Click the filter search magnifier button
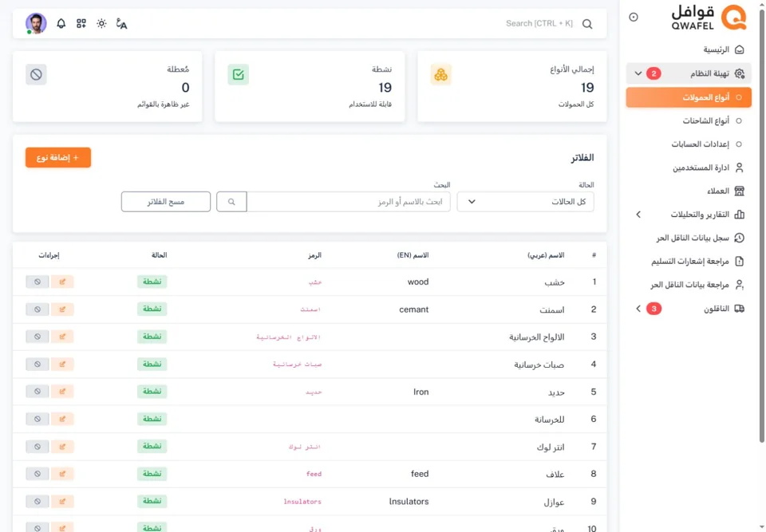 point(231,202)
